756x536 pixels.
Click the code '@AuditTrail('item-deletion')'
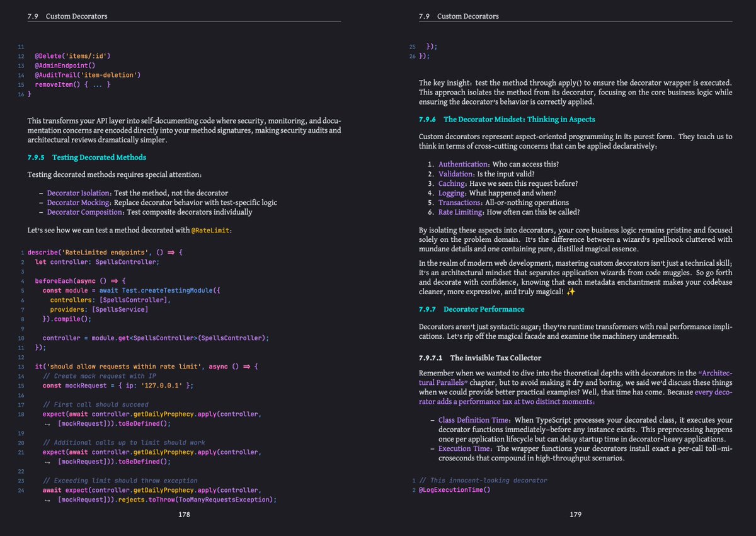tap(87, 75)
